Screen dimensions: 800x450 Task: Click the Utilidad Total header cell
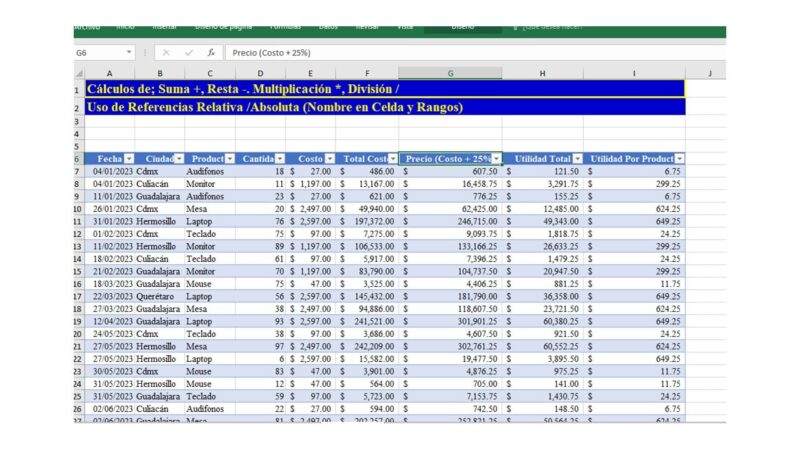(x=542, y=159)
